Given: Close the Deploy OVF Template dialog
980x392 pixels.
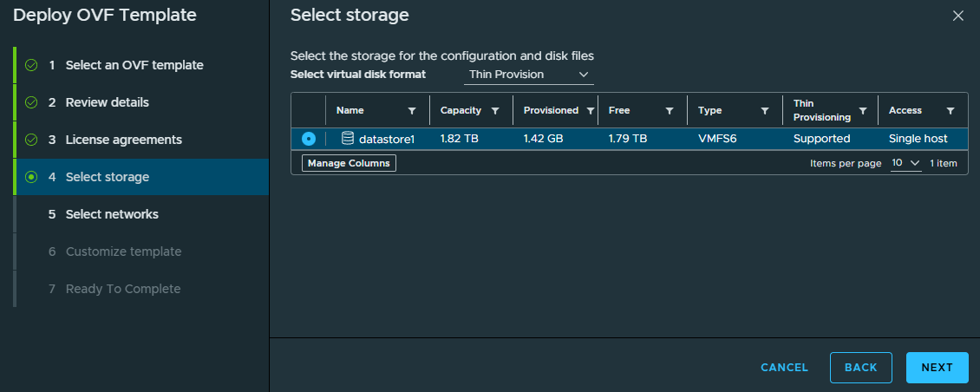Looking at the screenshot, I should (957, 16).
